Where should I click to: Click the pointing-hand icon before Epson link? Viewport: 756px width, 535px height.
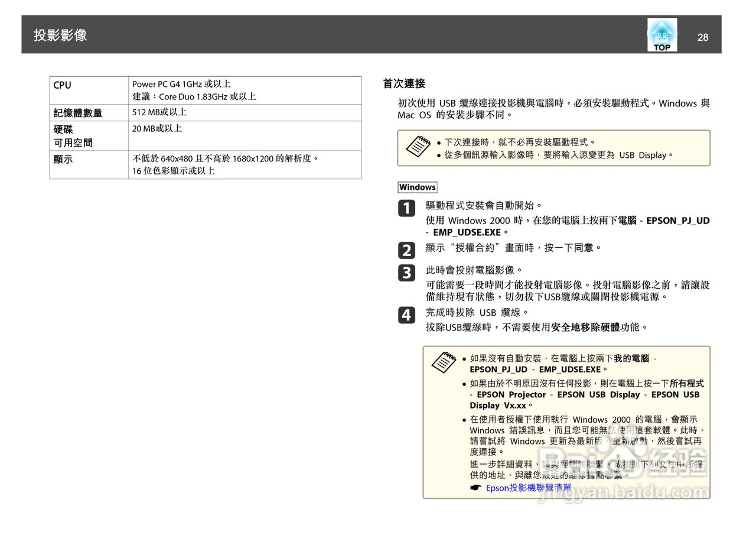pos(476,488)
